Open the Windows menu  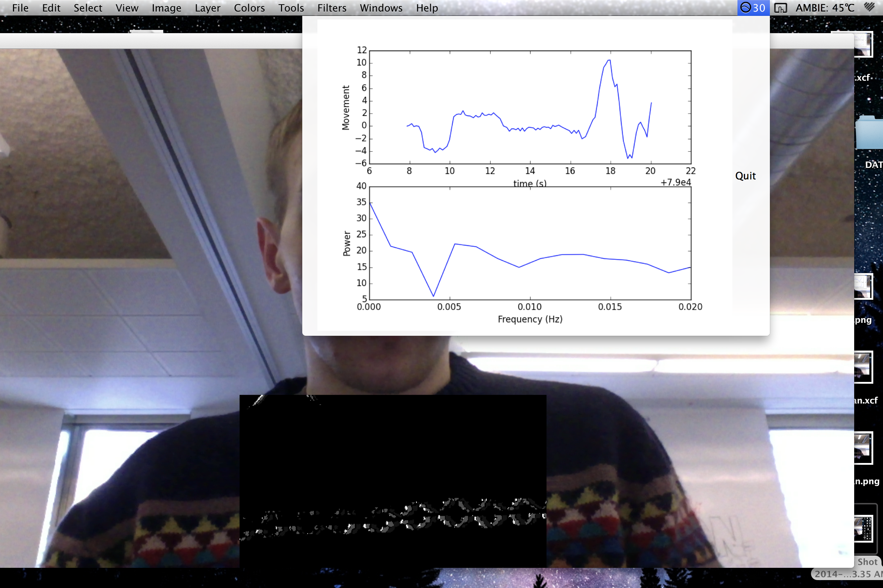click(x=381, y=8)
